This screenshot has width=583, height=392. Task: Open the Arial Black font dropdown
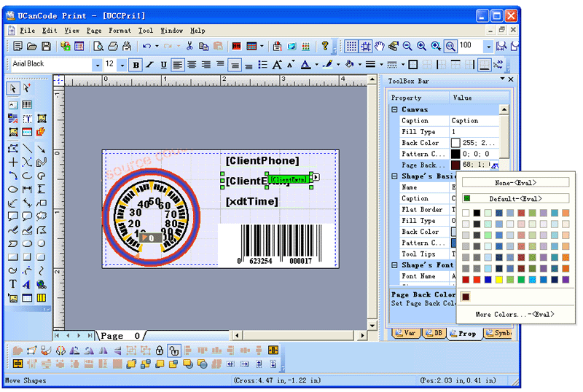[97, 65]
